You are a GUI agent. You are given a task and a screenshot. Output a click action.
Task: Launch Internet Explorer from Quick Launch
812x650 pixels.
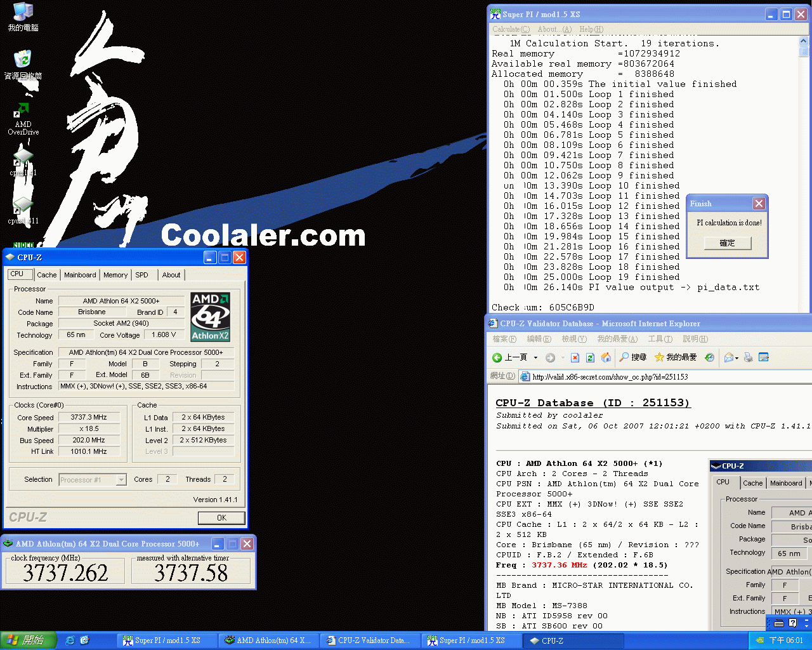tap(70, 640)
